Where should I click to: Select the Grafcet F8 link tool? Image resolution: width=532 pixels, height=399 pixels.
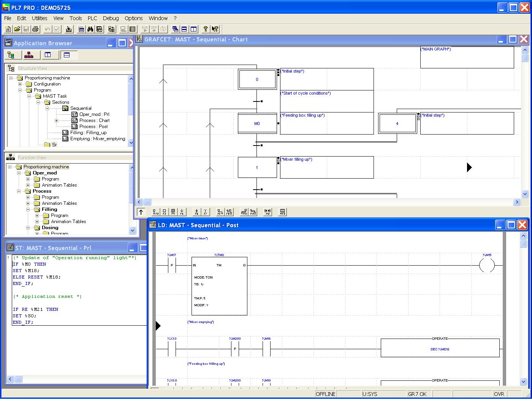(x=220, y=212)
